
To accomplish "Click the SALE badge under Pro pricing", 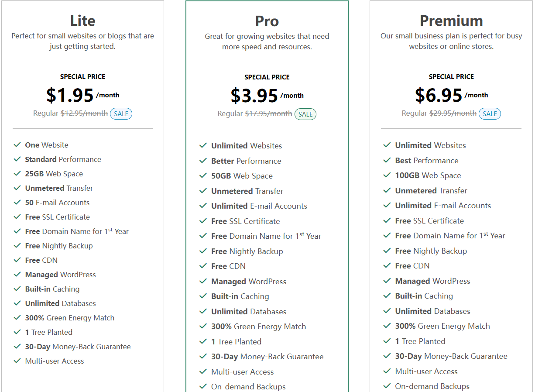I will pos(305,114).
